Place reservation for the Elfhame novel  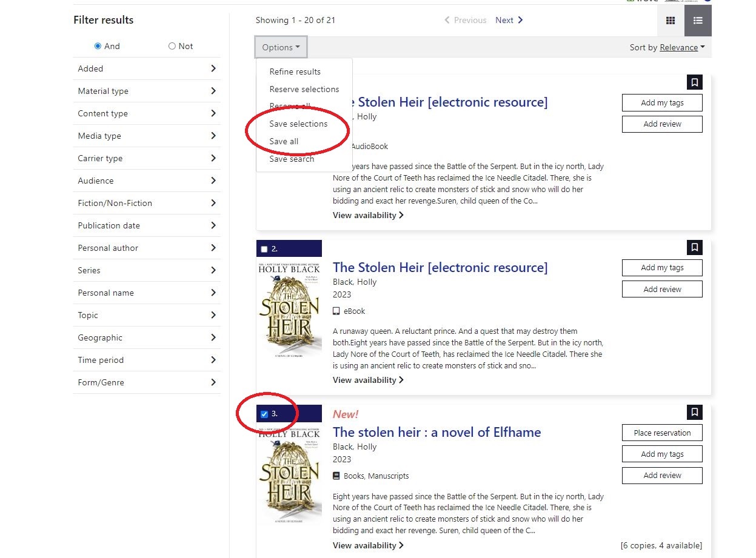point(662,433)
